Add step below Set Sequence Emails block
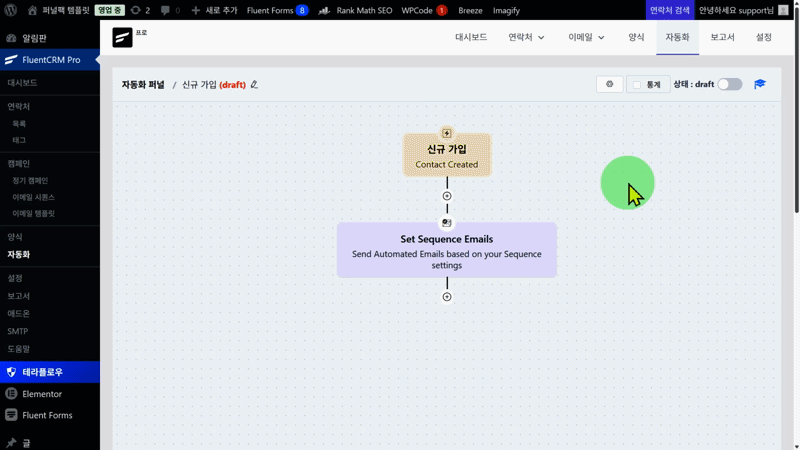Screen dimensions: 800x450 point(447,297)
